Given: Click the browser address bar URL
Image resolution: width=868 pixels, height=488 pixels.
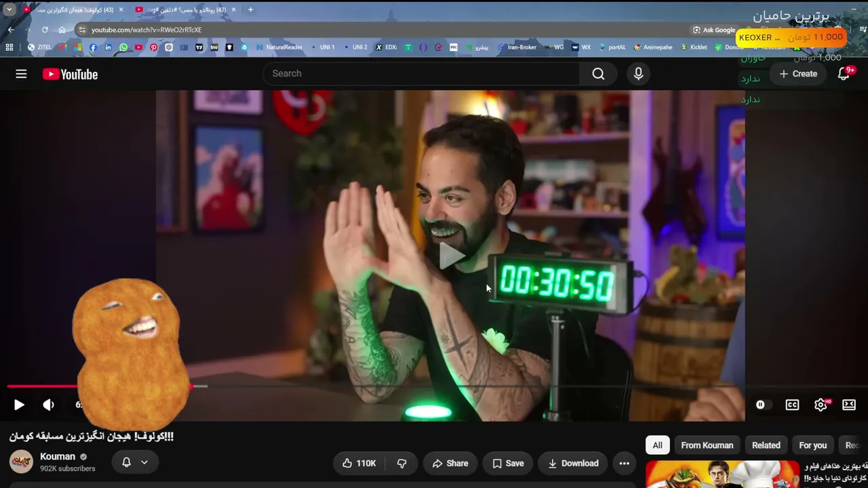Looking at the screenshot, I should coord(146,30).
